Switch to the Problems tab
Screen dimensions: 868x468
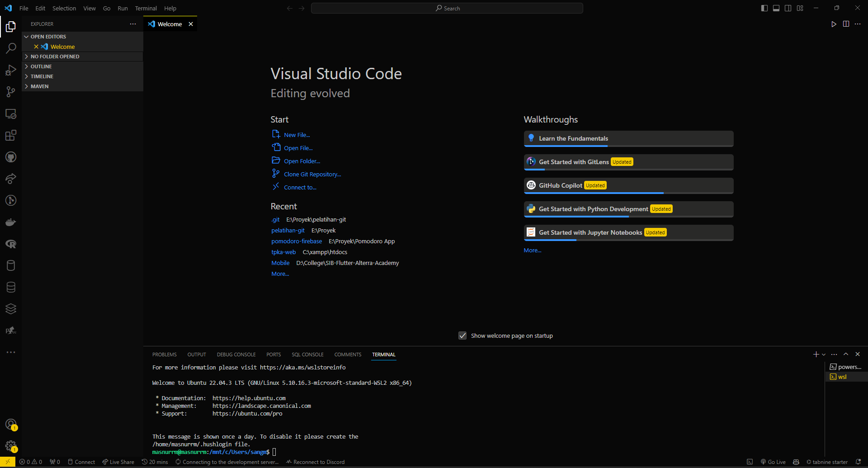[x=165, y=355]
